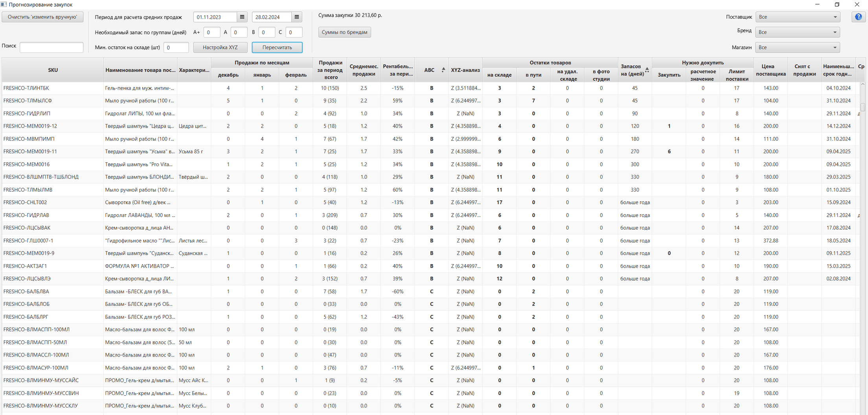Click the vertical scrollbar thumb of the table

click(x=862, y=107)
